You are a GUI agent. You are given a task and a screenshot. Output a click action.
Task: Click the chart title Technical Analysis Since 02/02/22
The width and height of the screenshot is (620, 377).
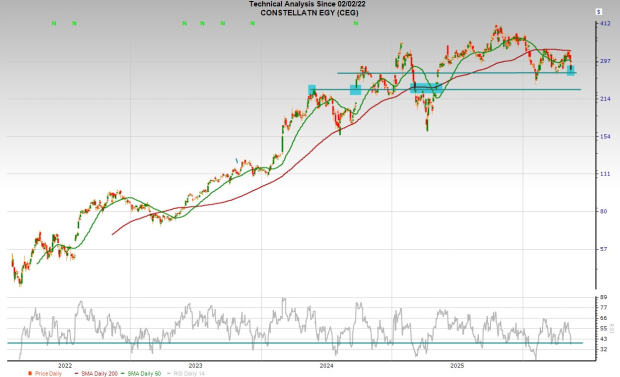click(x=307, y=4)
